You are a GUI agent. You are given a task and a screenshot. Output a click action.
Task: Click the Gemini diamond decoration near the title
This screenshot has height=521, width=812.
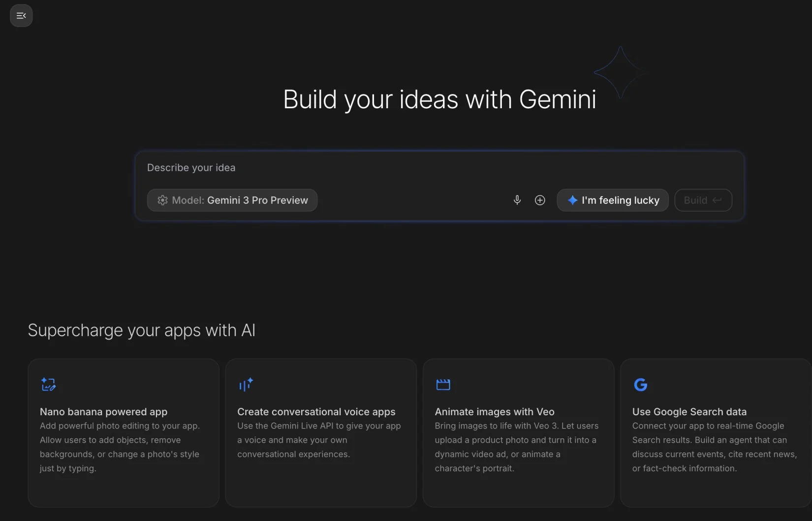pos(620,73)
